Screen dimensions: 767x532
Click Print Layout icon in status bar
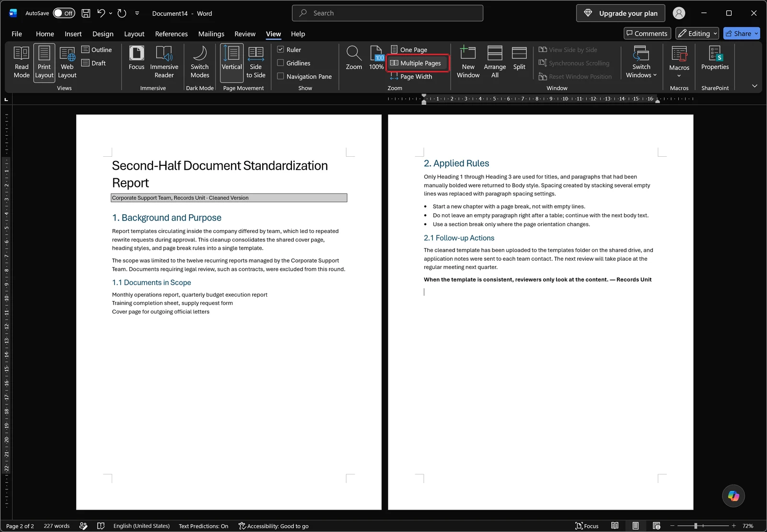pyautogui.click(x=635, y=526)
